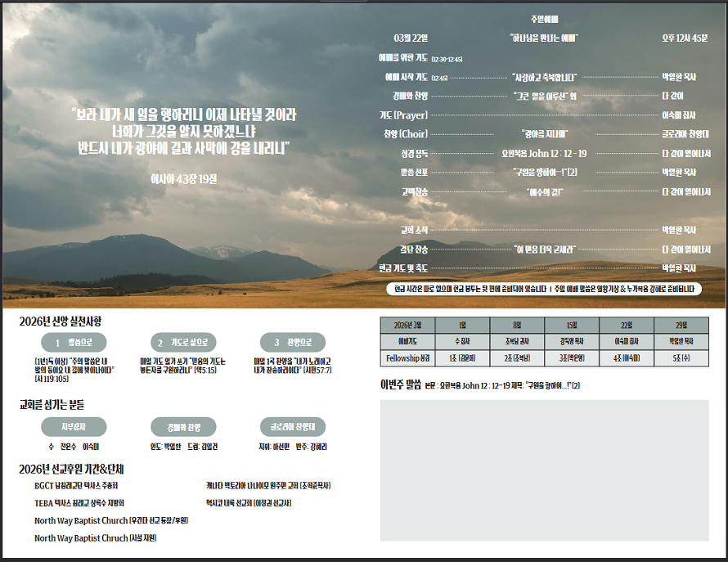728x562 pixels.
Task: Click the time text '오후 12시 45분'
Action: (685, 38)
